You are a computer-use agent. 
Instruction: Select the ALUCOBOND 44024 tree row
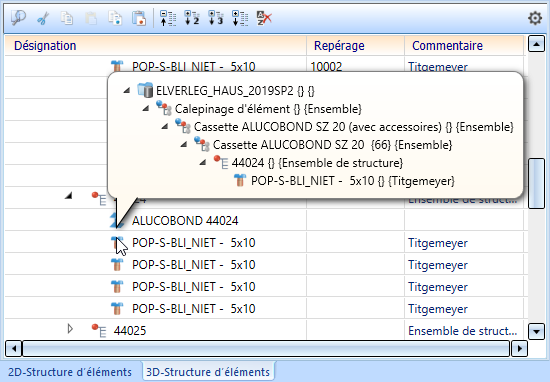point(185,221)
